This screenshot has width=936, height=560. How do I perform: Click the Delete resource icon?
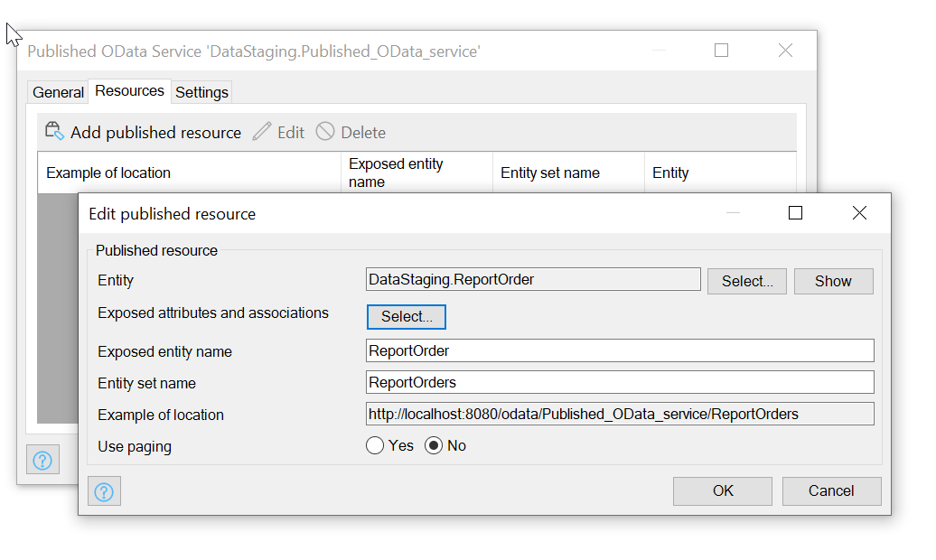(324, 131)
